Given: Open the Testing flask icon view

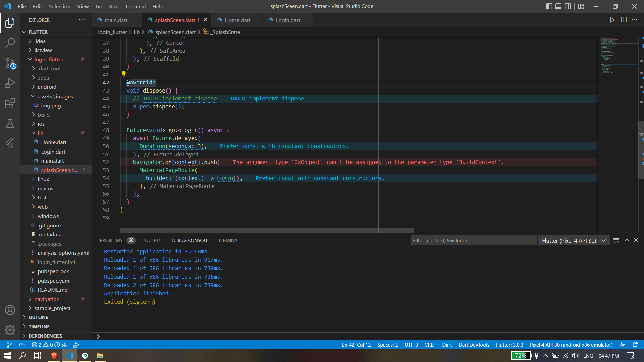Looking at the screenshot, I should (x=10, y=123).
